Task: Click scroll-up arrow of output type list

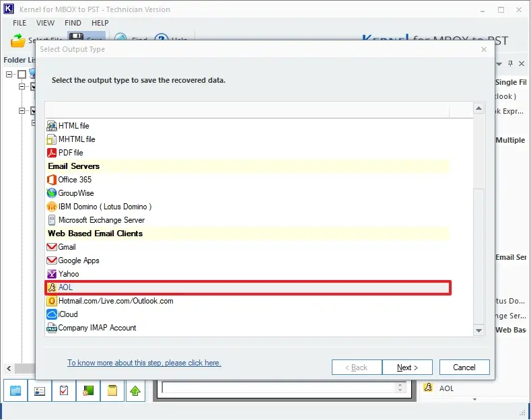Action: [479, 108]
